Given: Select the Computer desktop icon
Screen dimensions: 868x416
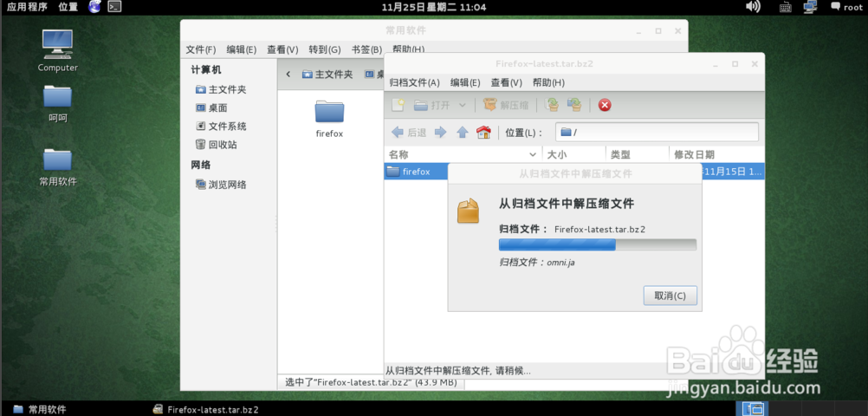Looking at the screenshot, I should [x=57, y=50].
